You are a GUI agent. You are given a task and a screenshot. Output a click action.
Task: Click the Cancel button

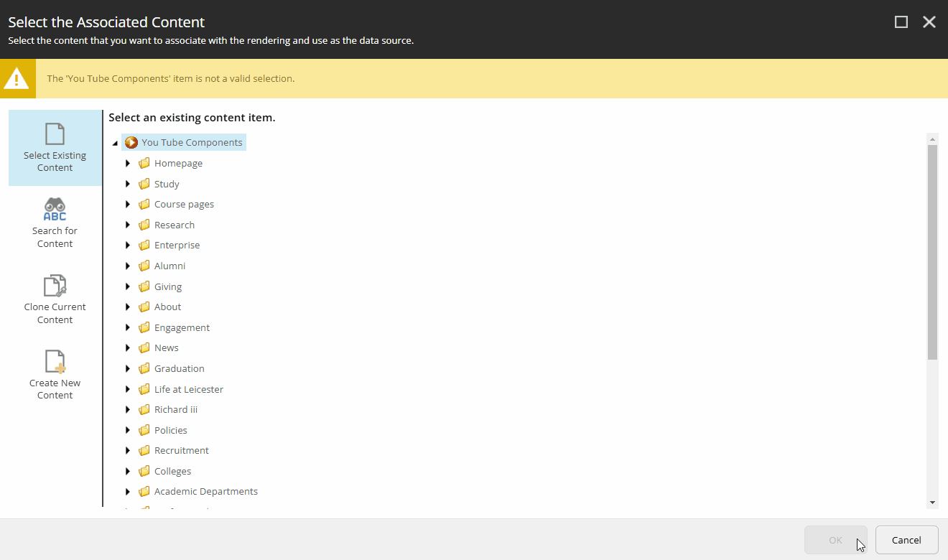click(906, 540)
